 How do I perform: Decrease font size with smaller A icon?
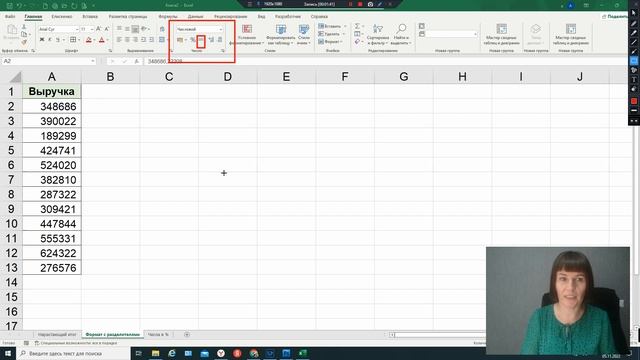coord(107,29)
